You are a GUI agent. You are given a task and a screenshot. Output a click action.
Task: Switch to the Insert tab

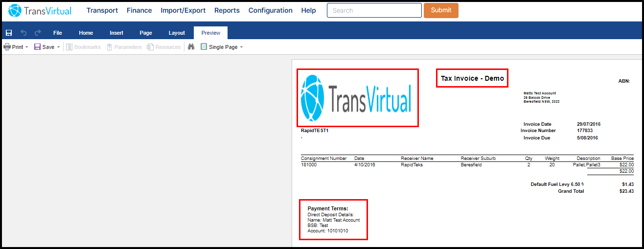pos(116,33)
